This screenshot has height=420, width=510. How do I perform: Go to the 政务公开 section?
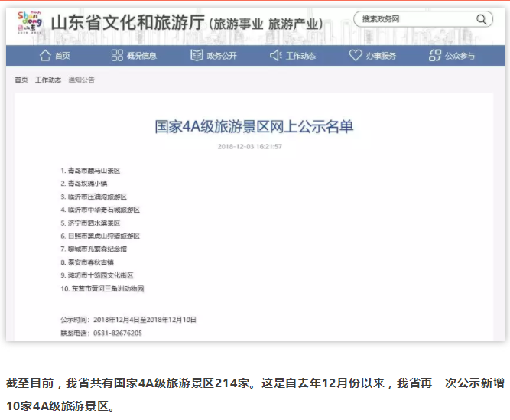(222, 56)
